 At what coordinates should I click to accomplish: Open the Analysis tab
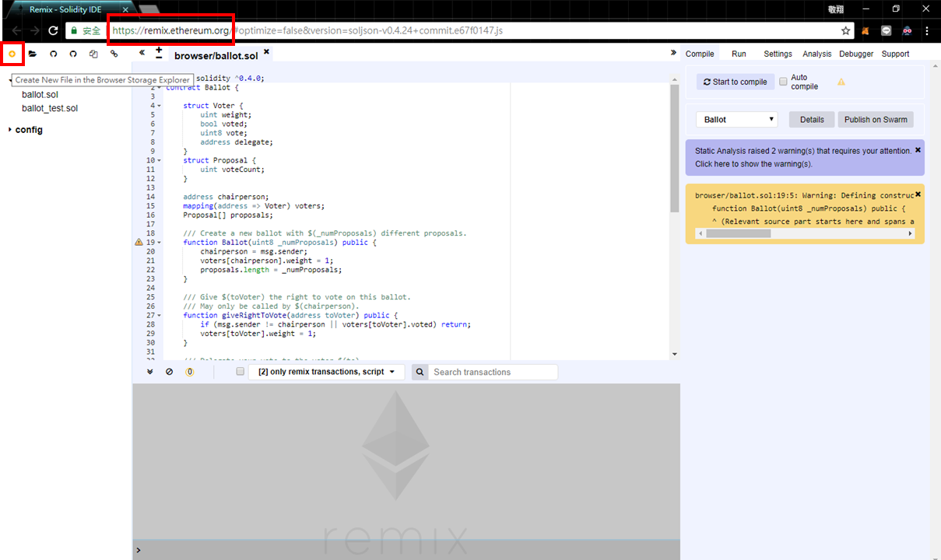point(817,54)
